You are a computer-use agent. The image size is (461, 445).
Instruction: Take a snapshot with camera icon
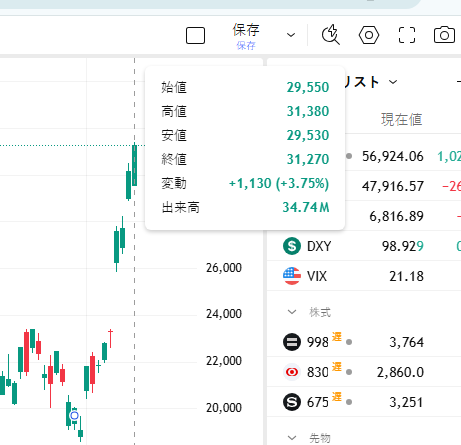[444, 35]
